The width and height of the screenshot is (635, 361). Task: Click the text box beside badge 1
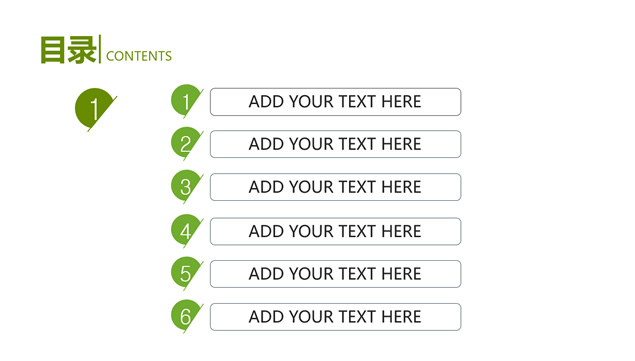pos(335,102)
